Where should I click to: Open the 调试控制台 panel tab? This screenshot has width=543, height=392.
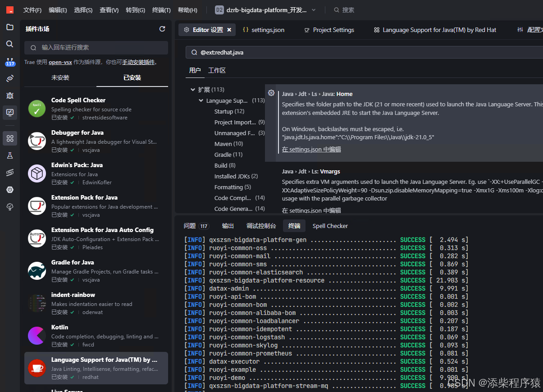pyautogui.click(x=261, y=226)
